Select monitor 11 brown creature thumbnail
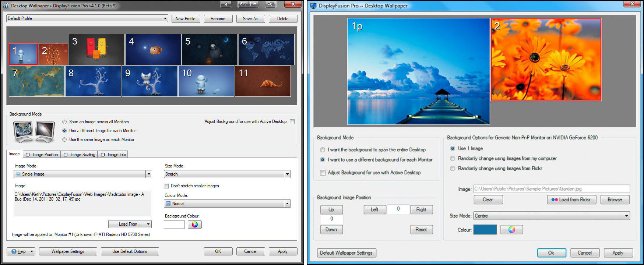644x265 pixels. point(263,81)
